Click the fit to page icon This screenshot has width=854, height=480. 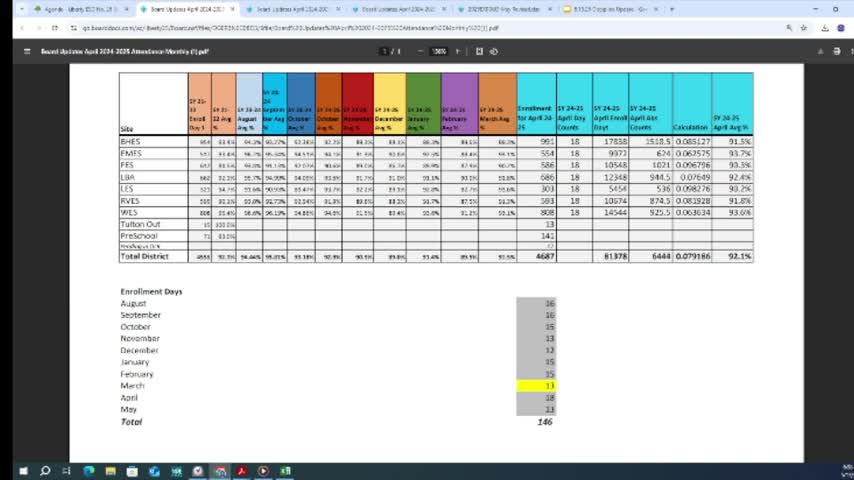click(x=479, y=51)
